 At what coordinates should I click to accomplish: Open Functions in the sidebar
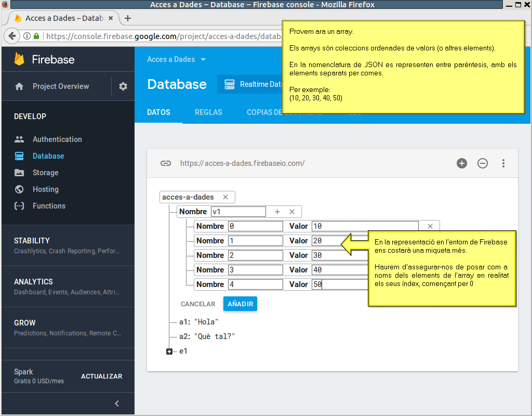[49, 206]
